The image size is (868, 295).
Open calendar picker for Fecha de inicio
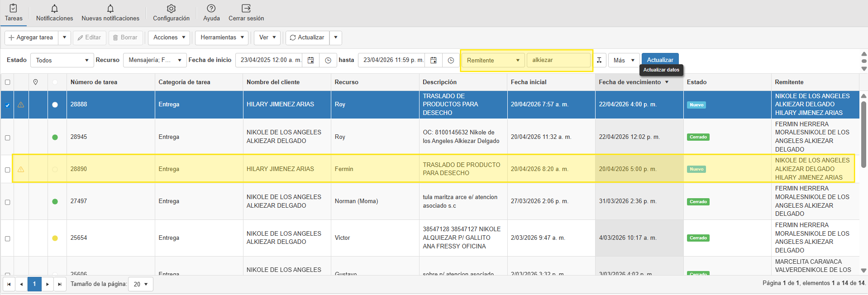(x=311, y=60)
